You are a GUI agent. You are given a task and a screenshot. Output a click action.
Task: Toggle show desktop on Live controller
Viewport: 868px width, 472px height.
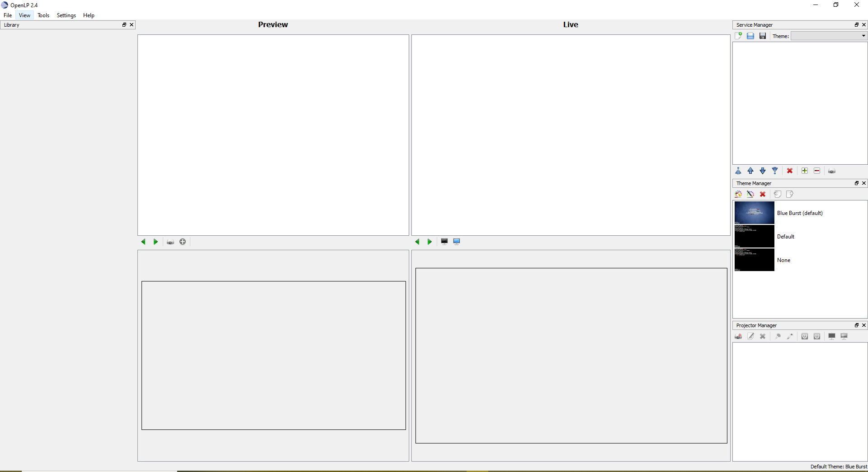(x=457, y=241)
